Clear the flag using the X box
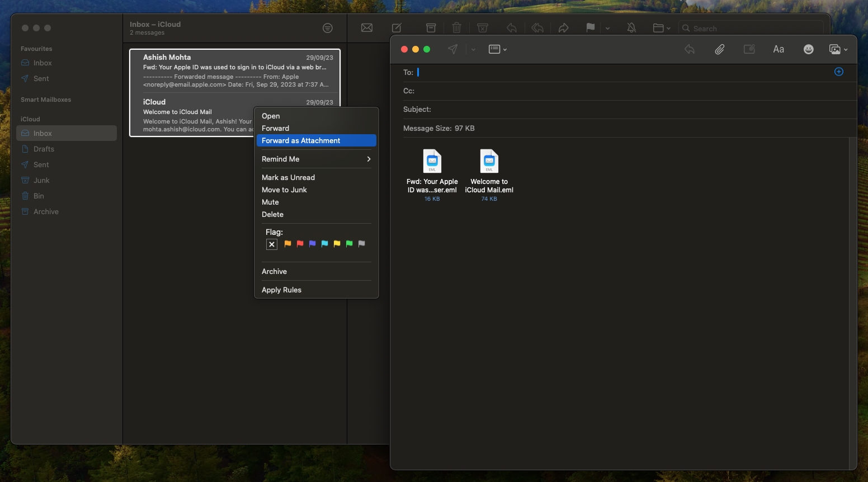Viewport: 868px width, 482px height. point(272,244)
